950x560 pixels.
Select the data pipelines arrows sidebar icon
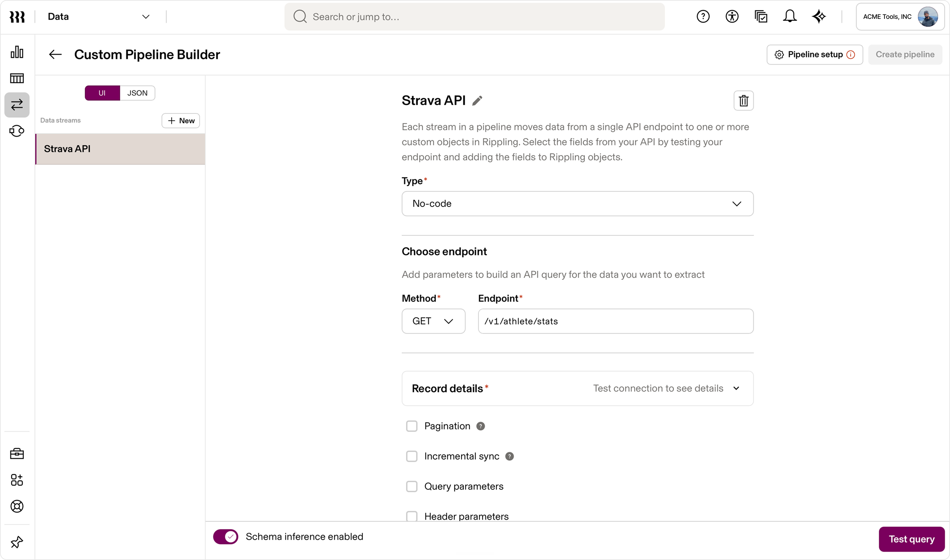[17, 105]
